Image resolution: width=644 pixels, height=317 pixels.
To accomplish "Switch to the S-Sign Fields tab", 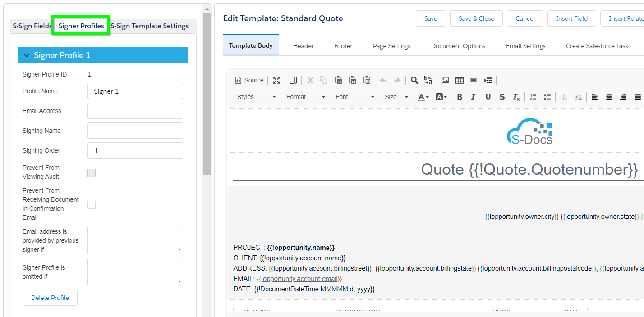I will pyautogui.click(x=32, y=26).
